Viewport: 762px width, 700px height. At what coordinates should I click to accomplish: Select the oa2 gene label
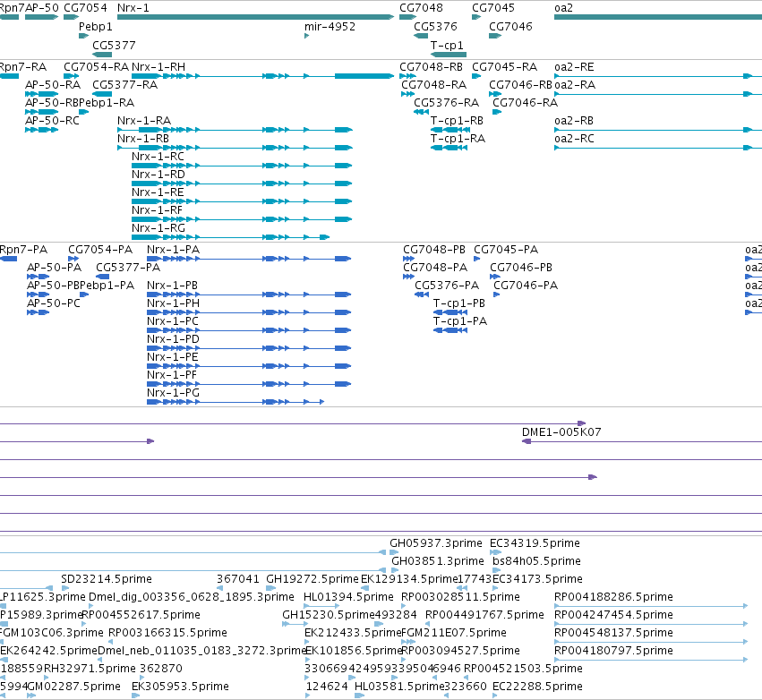pos(564,8)
